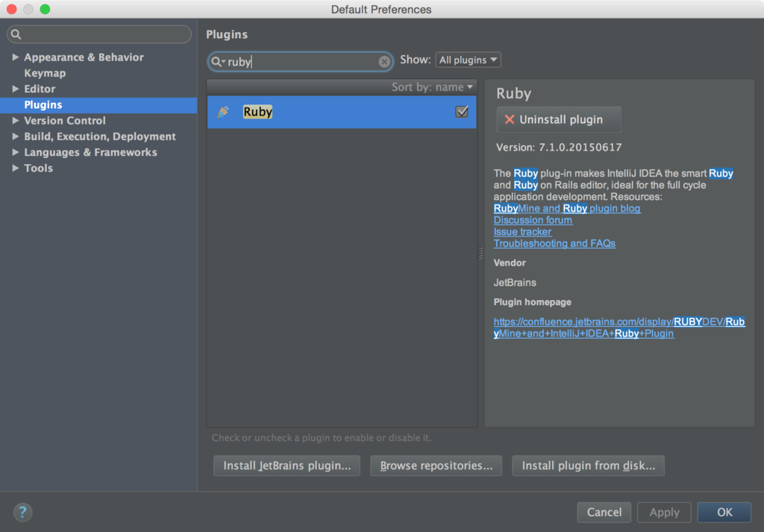Screen dimensions: 764x532
Task: Disable the Ruby plugin checkbox
Action: [461, 112]
